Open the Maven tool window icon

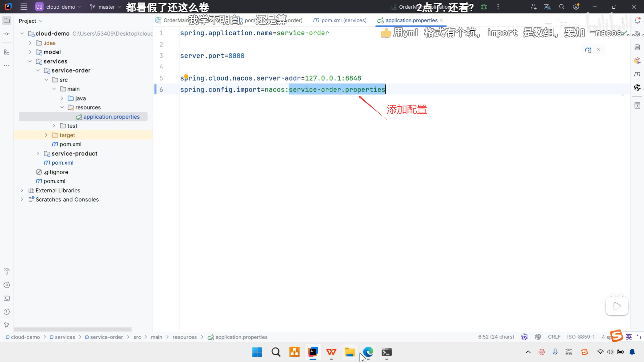(x=637, y=74)
